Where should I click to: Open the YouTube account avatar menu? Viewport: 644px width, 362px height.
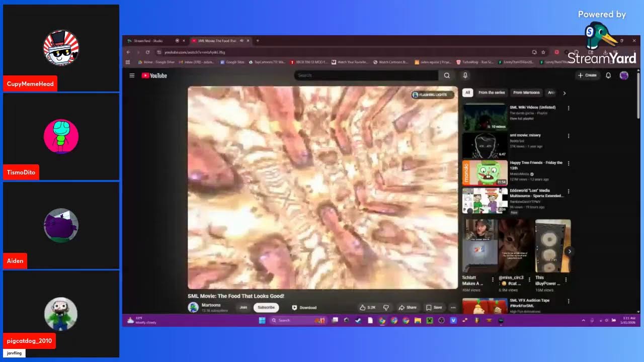(624, 75)
